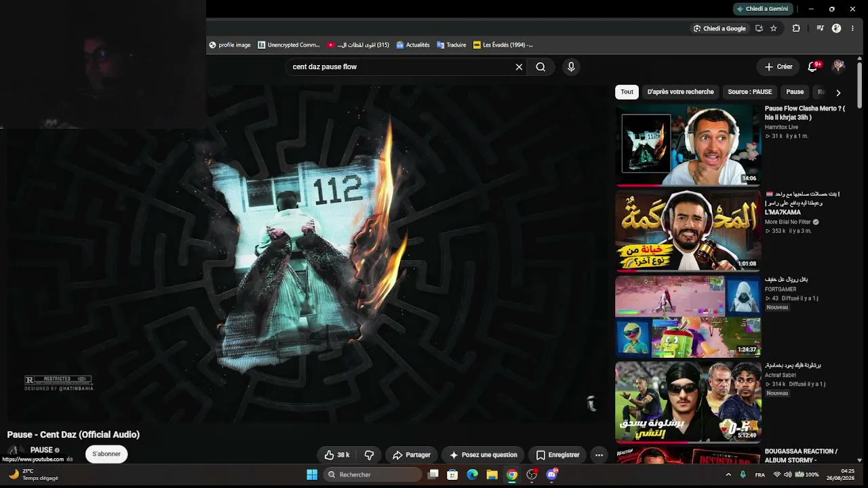Open FORTGAMER stream thumbnail
This screenshot has height=488, width=868.
coord(688,316)
